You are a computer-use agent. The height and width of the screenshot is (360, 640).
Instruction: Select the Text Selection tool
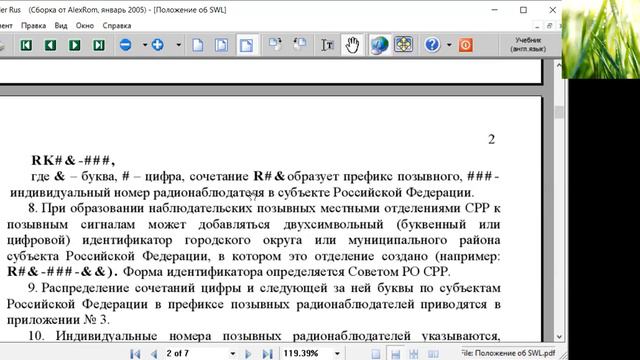click(327, 45)
